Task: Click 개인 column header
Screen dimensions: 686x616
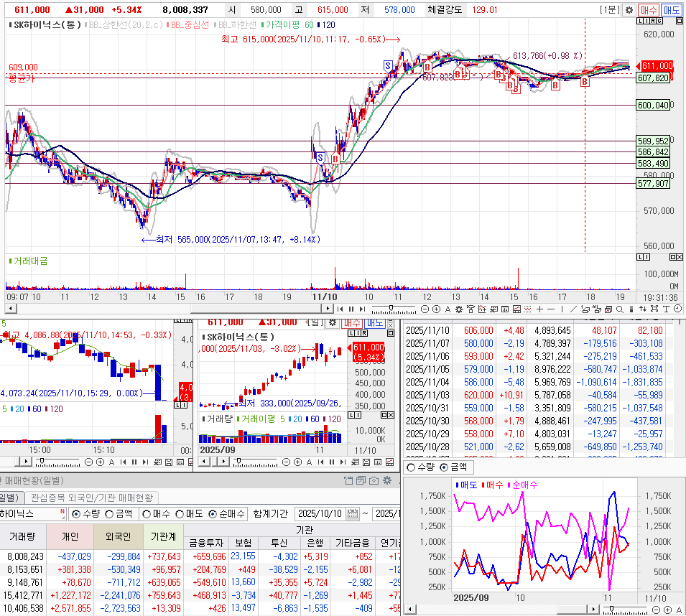Action: [70, 536]
